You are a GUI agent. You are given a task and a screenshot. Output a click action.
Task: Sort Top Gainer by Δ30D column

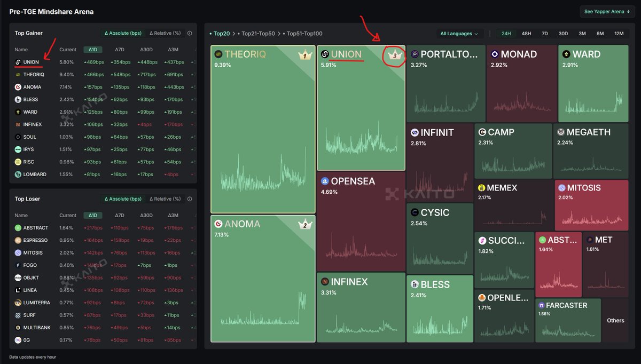point(146,50)
